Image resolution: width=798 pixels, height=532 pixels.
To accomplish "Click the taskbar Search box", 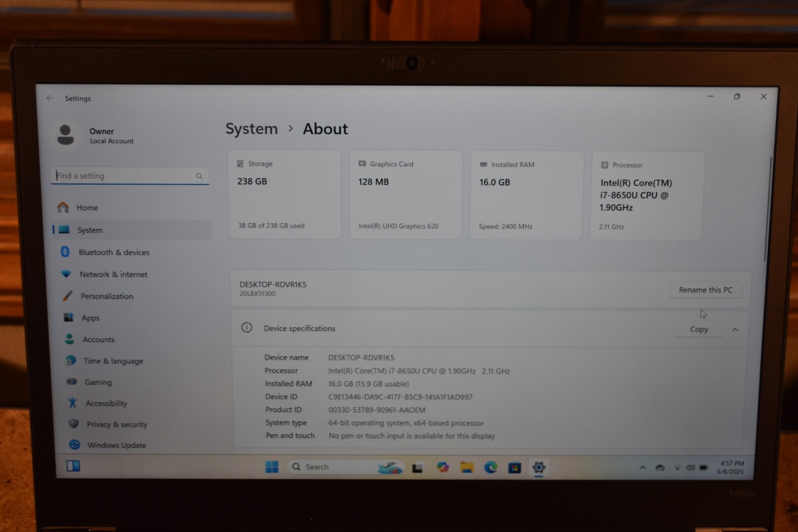I will pyautogui.click(x=345, y=467).
